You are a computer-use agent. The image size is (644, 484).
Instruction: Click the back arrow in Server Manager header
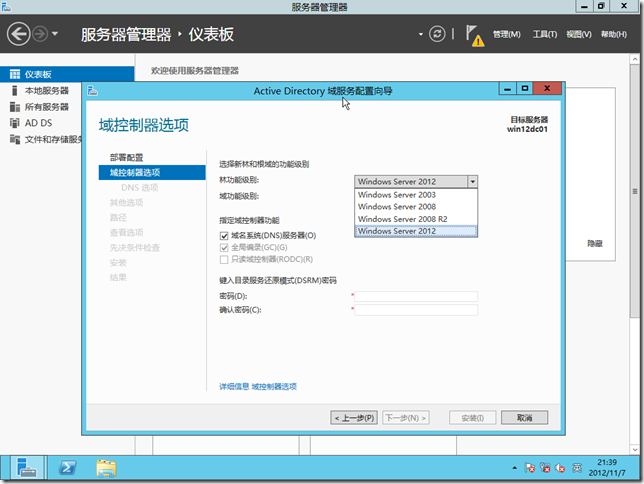point(18,34)
